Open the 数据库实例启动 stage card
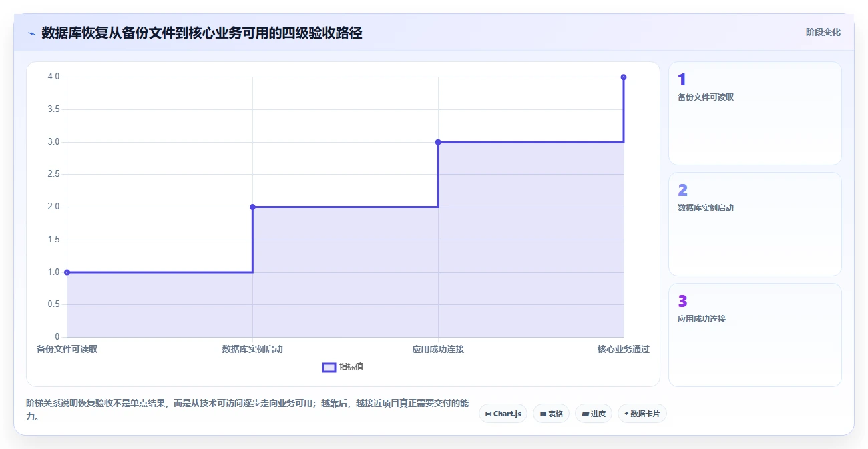This screenshot has height=449, width=868. [755, 224]
